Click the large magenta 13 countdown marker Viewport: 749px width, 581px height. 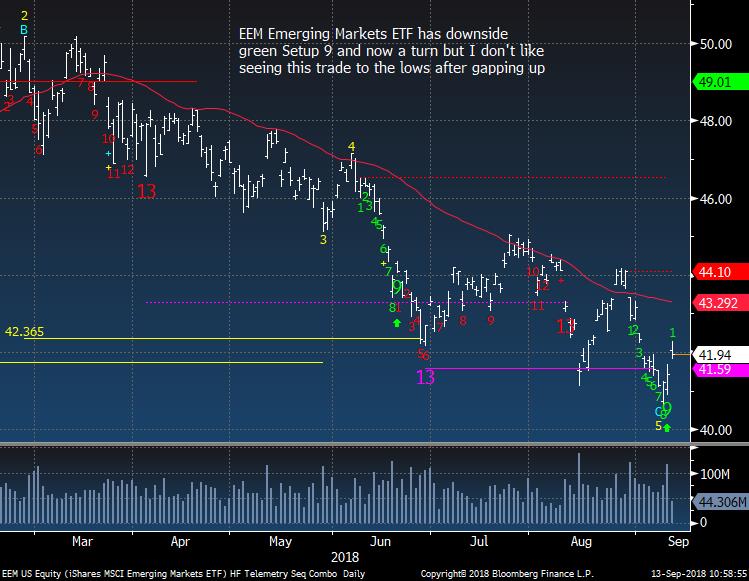tap(426, 377)
